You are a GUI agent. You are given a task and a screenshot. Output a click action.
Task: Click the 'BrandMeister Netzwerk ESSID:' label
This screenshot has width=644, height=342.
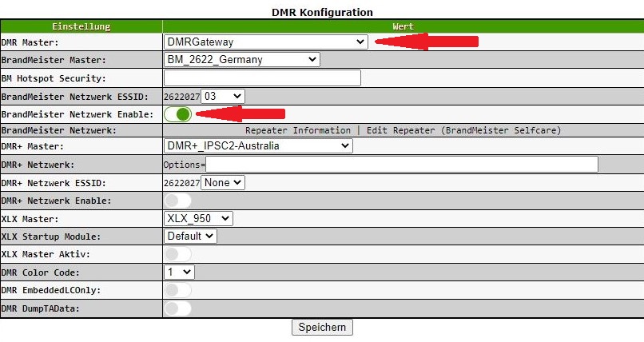tap(75, 97)
